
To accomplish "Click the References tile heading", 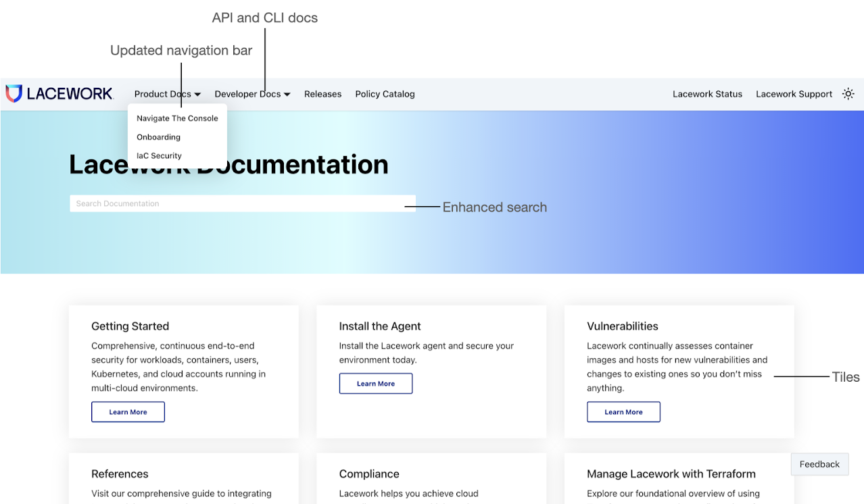I will tap(120, 474).
